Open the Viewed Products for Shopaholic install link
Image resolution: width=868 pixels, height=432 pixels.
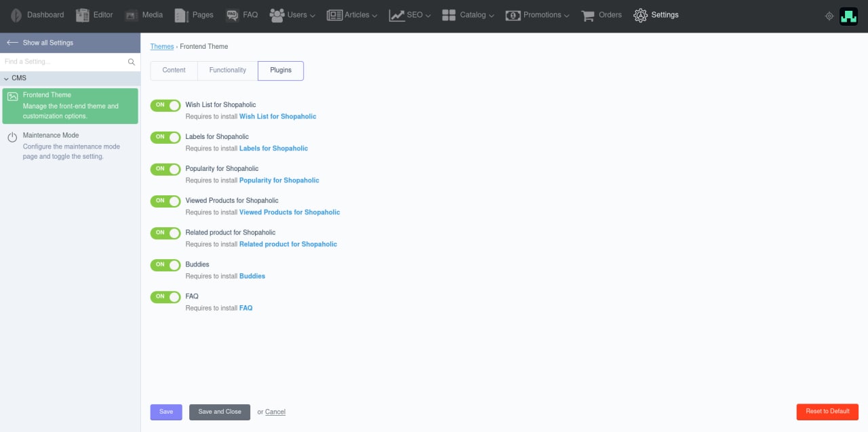(290, 212)
